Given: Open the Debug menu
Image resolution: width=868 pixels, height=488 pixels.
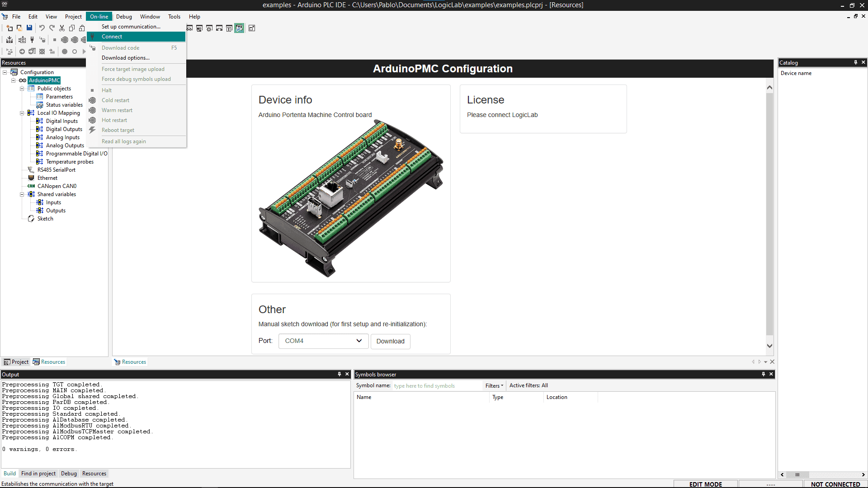Looking at the screenshot, I should click(124, 17).
